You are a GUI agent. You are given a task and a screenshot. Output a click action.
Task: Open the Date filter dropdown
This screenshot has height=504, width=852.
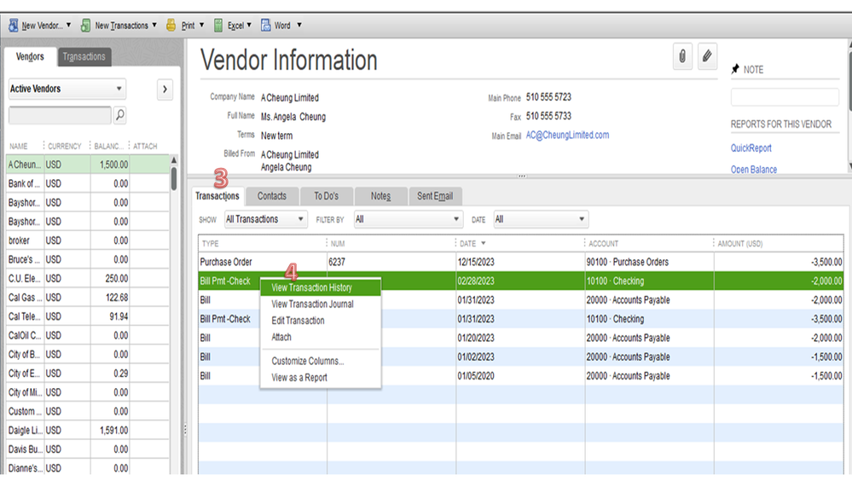pyautogui.click(x=541, y=219)
